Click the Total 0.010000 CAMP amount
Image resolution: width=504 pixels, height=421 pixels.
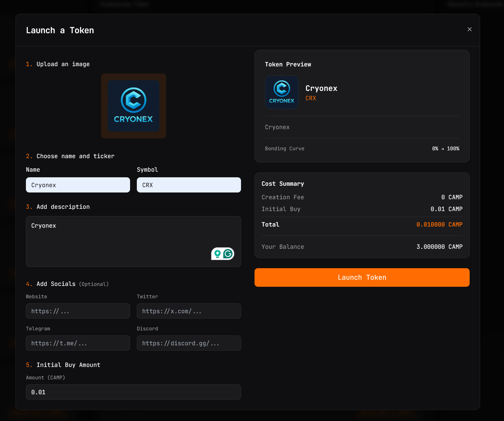tap(439, 225)
